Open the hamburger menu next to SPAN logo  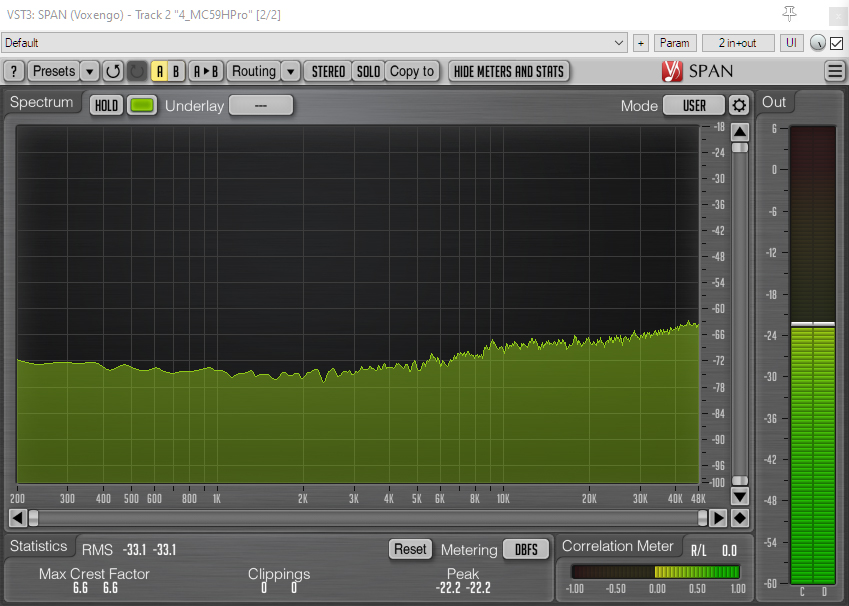[x=835, y=71]
